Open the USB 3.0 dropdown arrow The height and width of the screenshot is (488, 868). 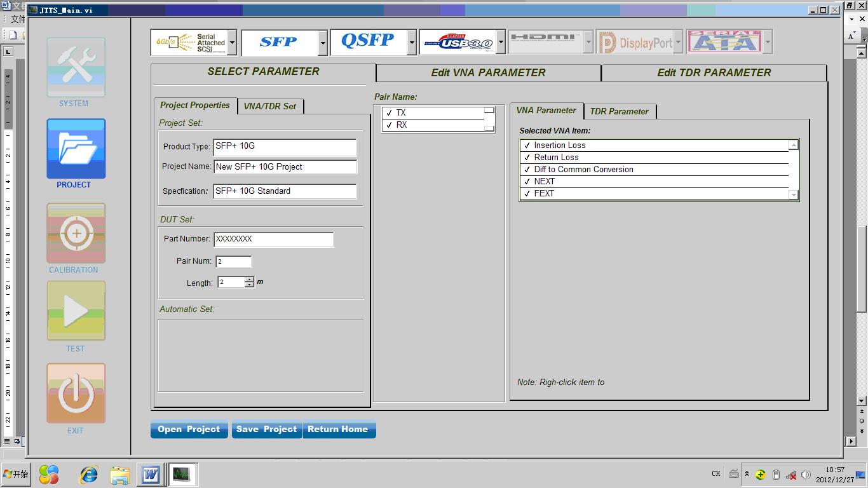click(501, 43)
